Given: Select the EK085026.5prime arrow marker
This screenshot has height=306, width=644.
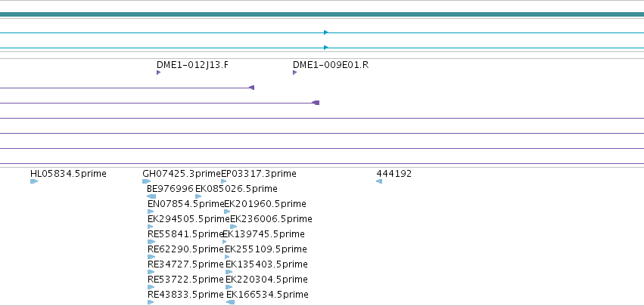Looking at the screenshot, I should tap(198, 196).
